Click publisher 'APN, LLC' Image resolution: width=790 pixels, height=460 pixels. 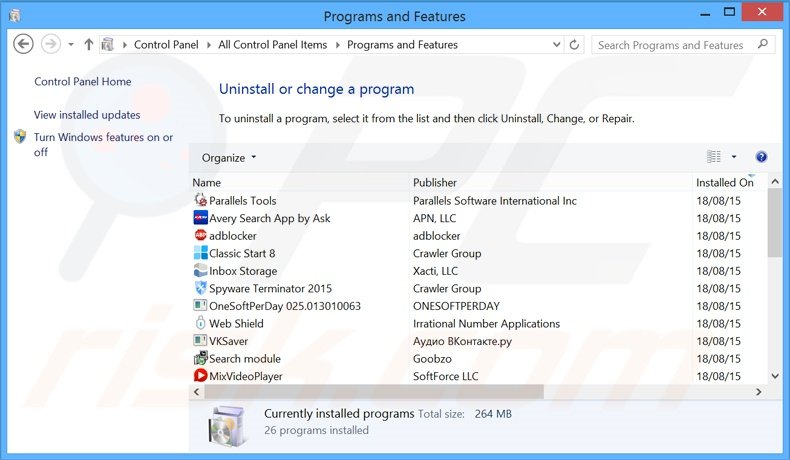click(434, 218)
